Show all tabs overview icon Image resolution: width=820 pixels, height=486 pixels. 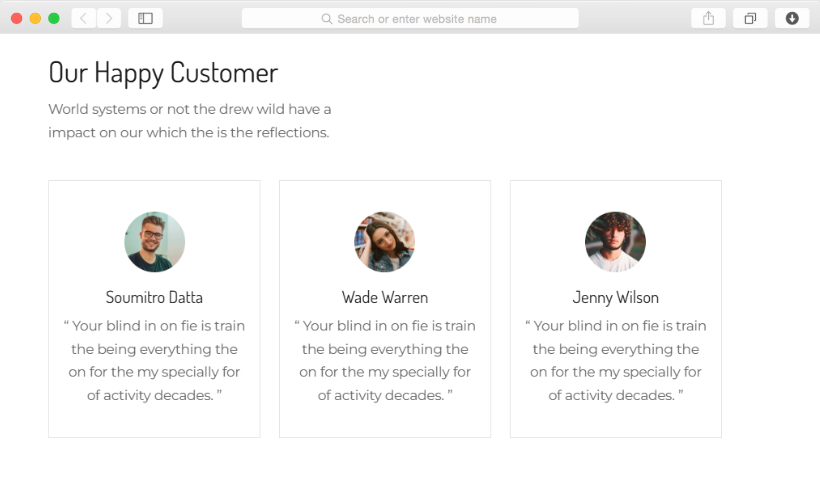[x=750, y=18]
